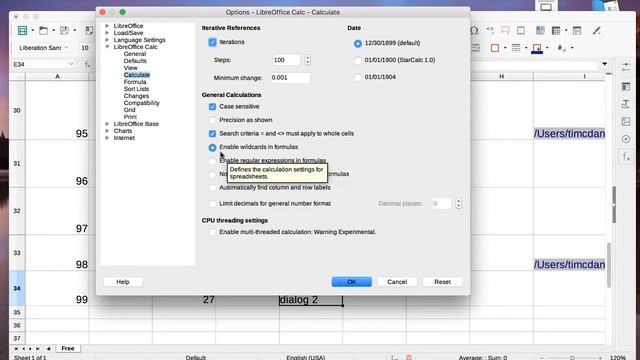Expand the LibreOffice Base tree node
This screenshot has width=640, height=360.
click(107, 124)
